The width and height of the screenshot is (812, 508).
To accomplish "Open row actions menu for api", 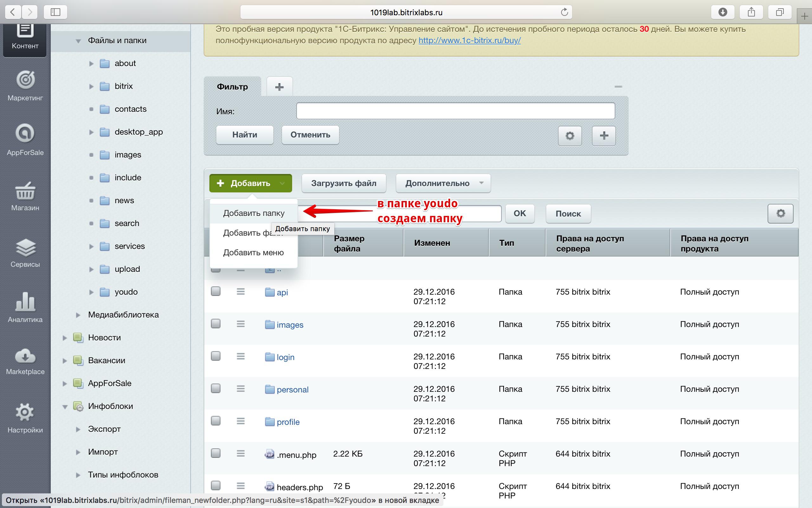I will (x=240, y=292).
